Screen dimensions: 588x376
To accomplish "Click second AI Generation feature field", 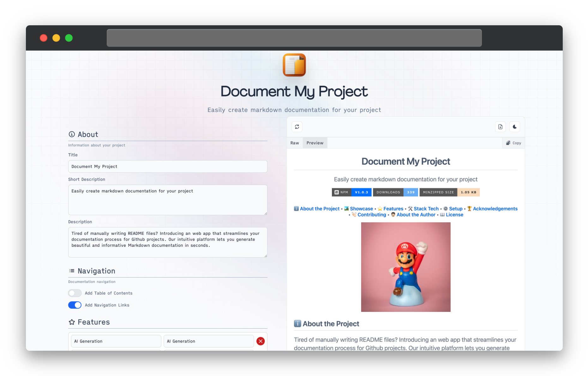I will coord(209,341).
